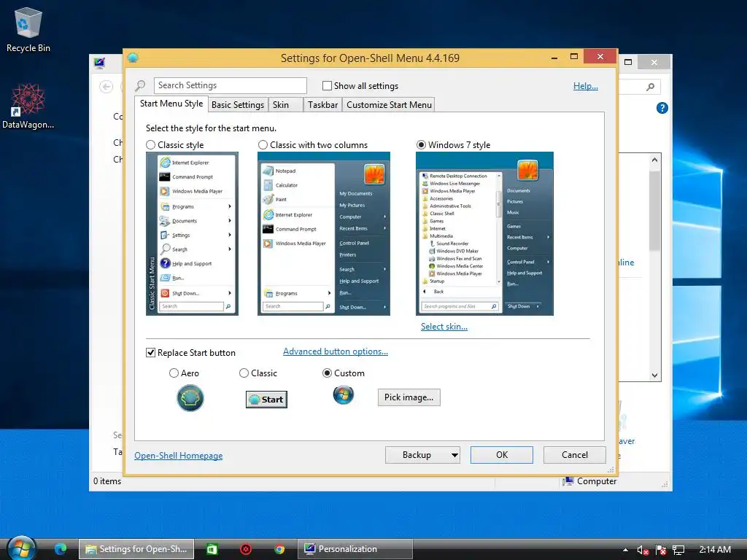Screen dimensions: 747x560
Task: Select the Classic style radio button
Action: 150,145
